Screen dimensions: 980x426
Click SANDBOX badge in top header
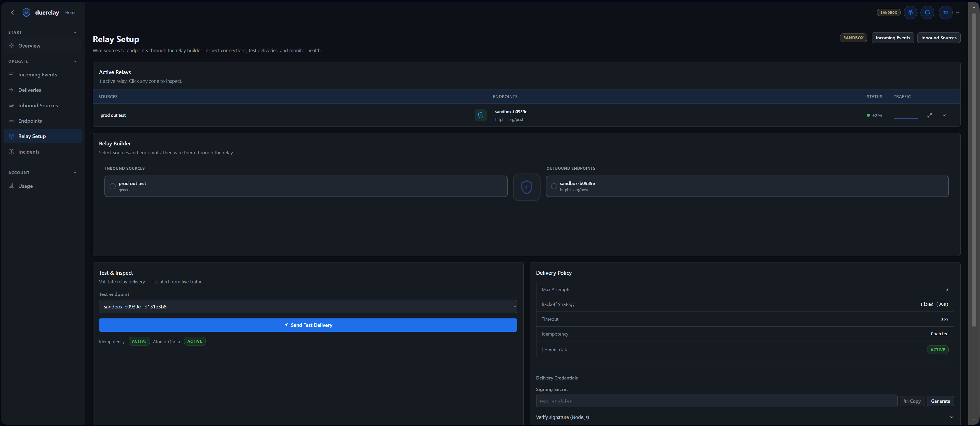coord(889,13)
